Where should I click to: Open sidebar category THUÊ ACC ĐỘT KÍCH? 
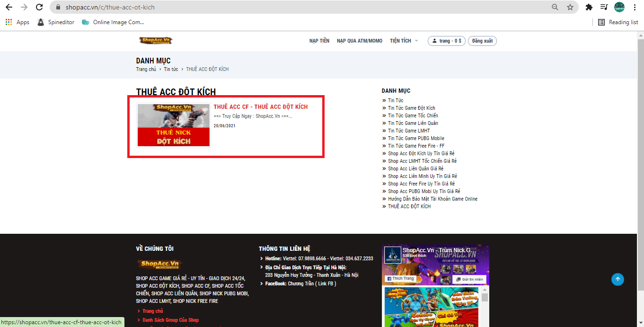coord(409,206)
